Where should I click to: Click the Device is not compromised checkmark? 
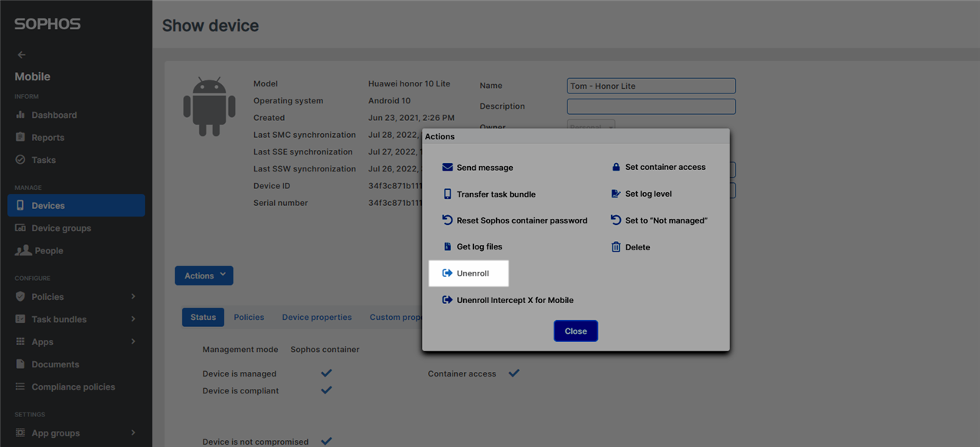(326, 442)
